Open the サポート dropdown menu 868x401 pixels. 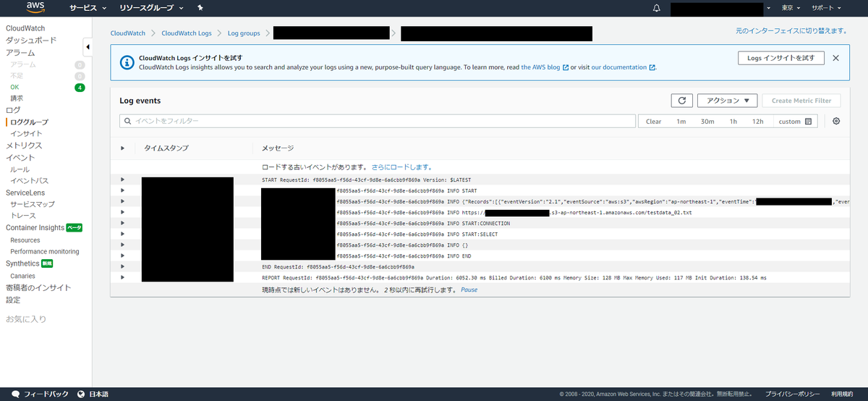(x=826, y=8)
